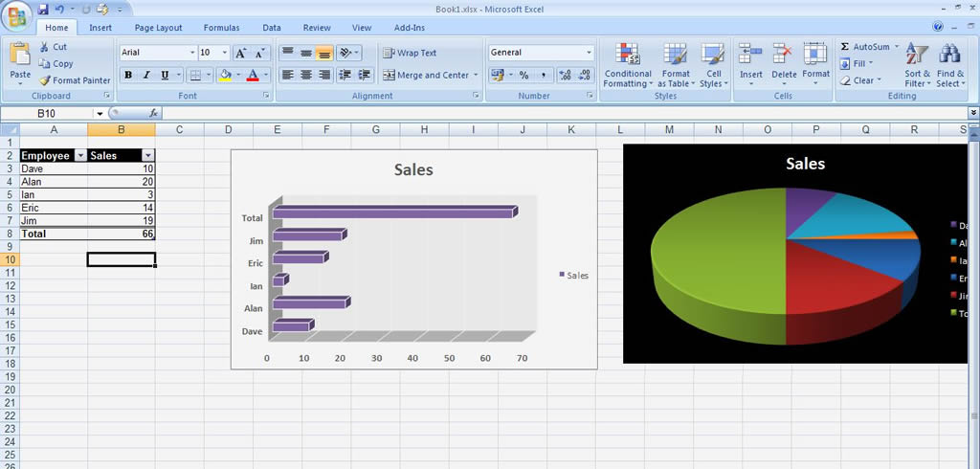The height and width of the screenshot is (469, 980).
Task: Delete cells using Delete icon
Action: point(783,54)
